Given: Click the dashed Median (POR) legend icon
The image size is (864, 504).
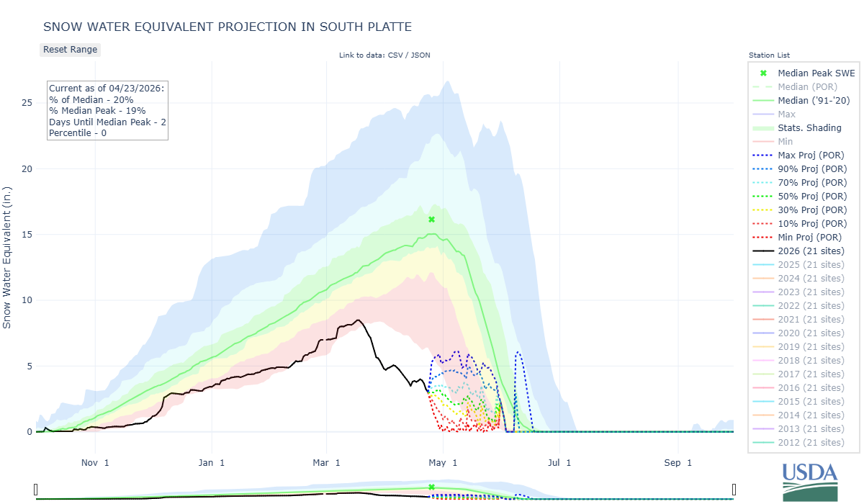Looking at the screenshot, I should [x=762, y=86].
